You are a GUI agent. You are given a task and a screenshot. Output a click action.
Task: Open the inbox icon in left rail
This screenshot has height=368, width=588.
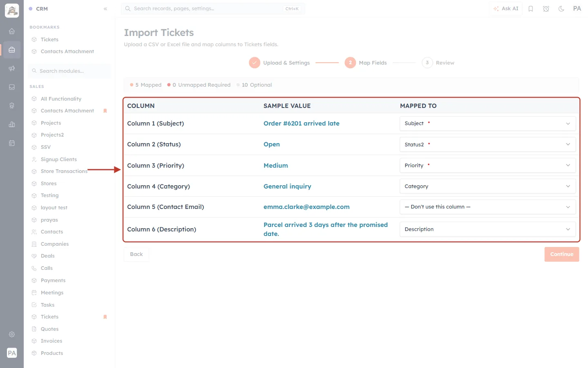point(12,87)
